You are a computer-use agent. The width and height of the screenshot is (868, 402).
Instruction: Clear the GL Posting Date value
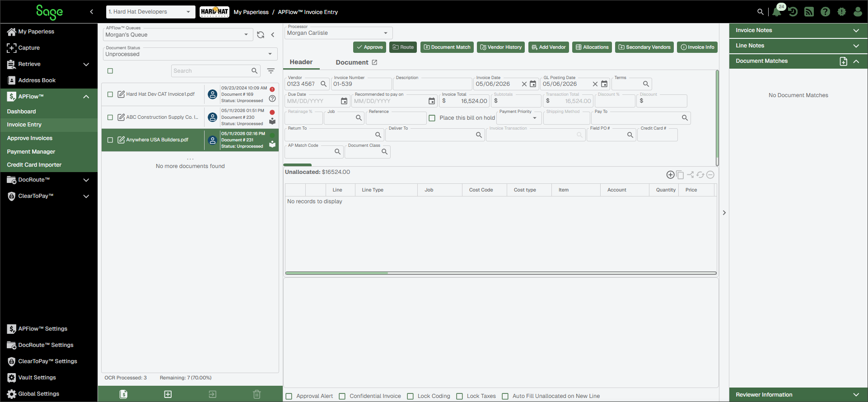click(595, 84)
